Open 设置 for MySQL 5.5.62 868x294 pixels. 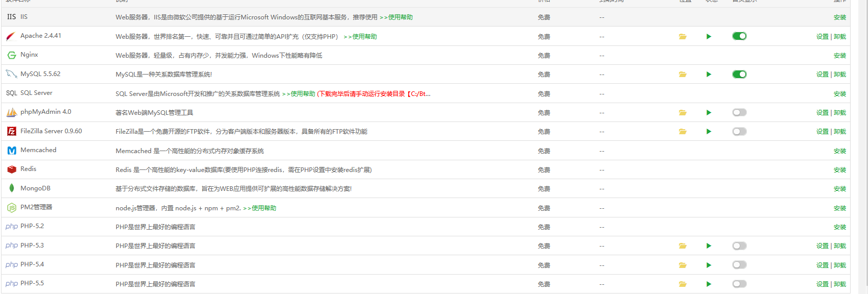tap(823, 75)
